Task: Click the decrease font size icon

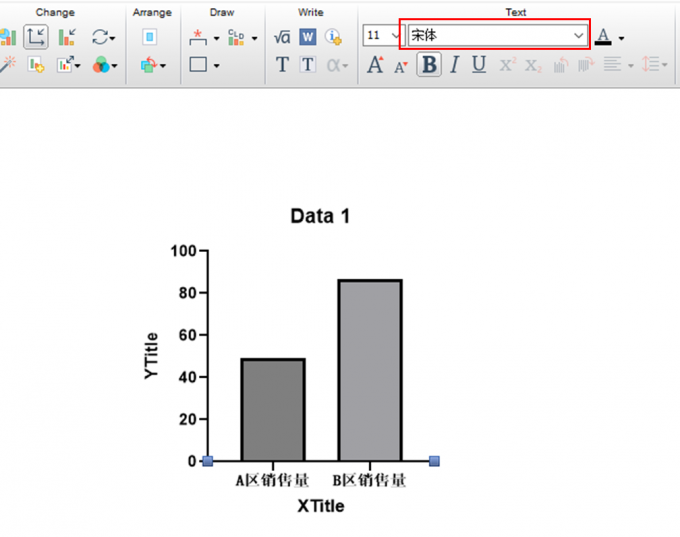Action: [400, 66]
